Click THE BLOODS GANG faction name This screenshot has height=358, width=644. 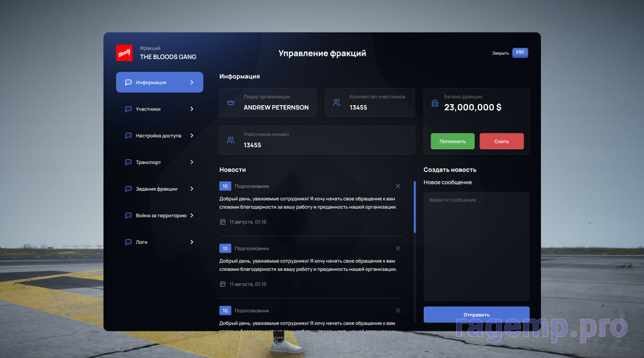(168, 57)
